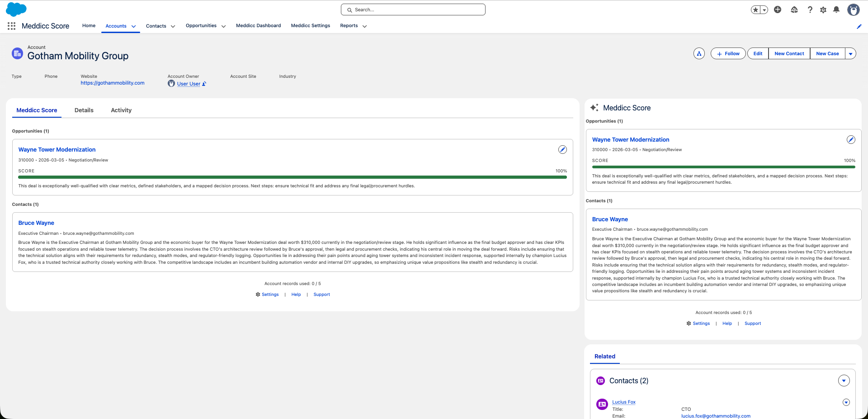Open Help link in sidebar footer
The image size is (868, 419).
727,324
